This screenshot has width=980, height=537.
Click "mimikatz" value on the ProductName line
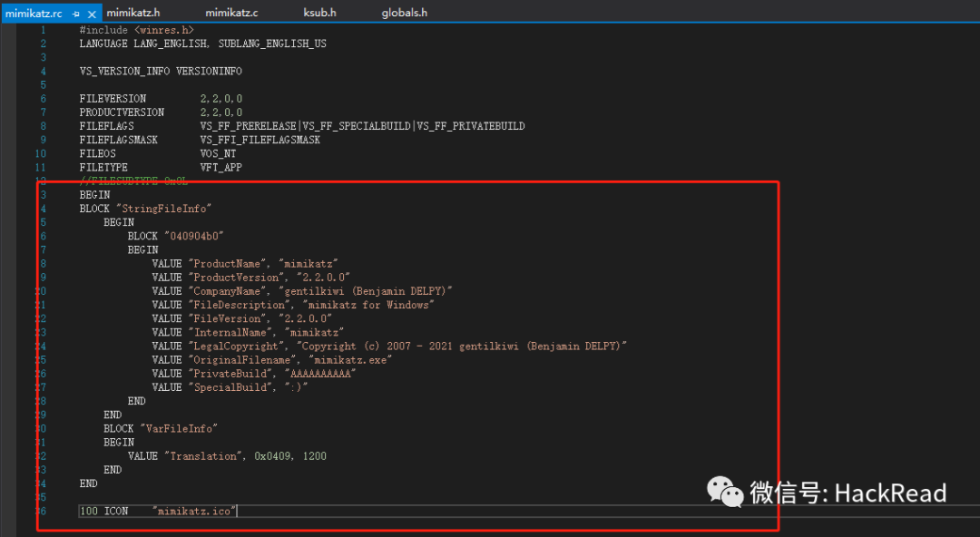pyautogui.click(x=309, y=264)
